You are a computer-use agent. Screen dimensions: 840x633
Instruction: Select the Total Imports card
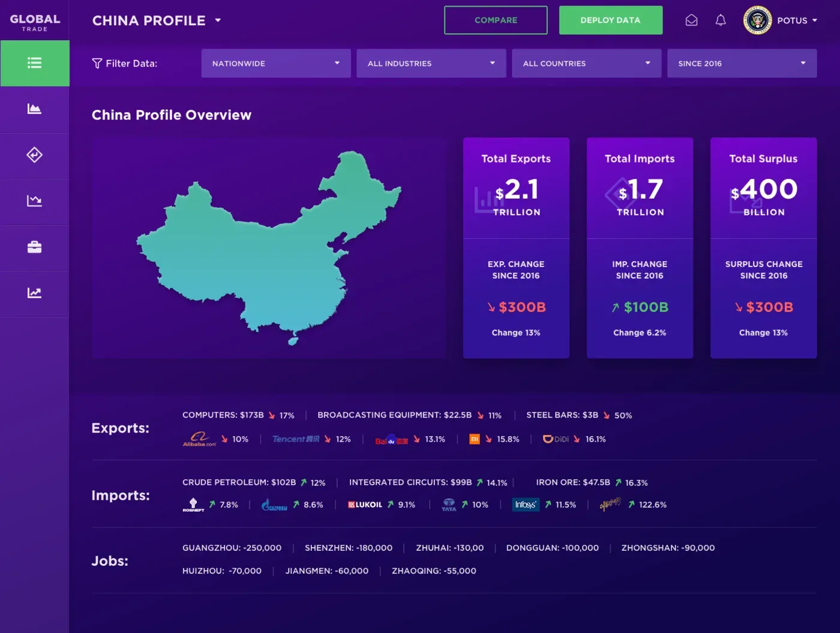[640, 248]
